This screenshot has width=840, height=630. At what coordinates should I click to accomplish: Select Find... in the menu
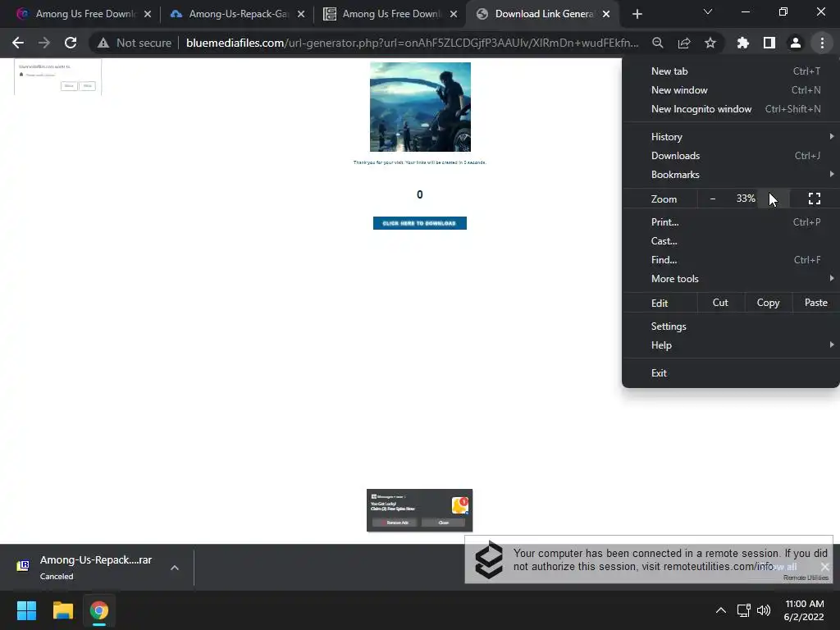click(730, 260)
